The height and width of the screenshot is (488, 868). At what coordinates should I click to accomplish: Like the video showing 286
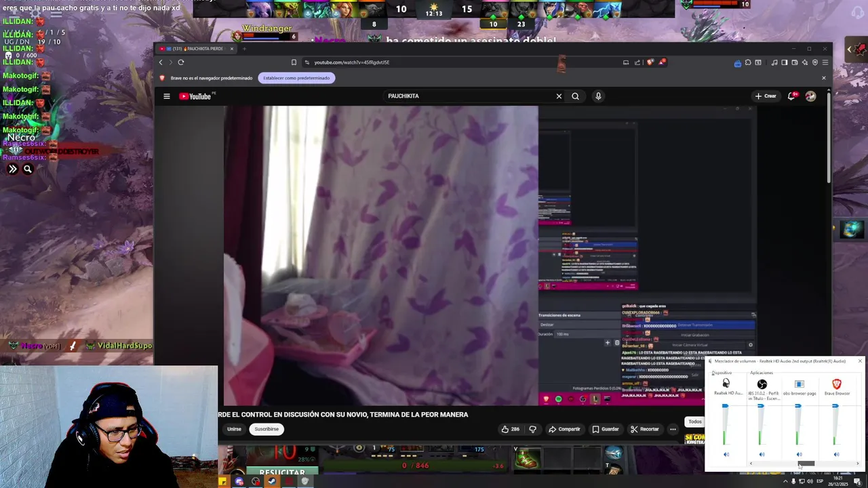[x=511, y=429]
